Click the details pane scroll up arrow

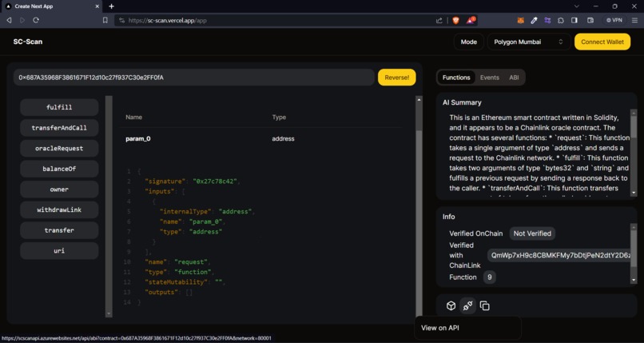click(x=419, y=99)
